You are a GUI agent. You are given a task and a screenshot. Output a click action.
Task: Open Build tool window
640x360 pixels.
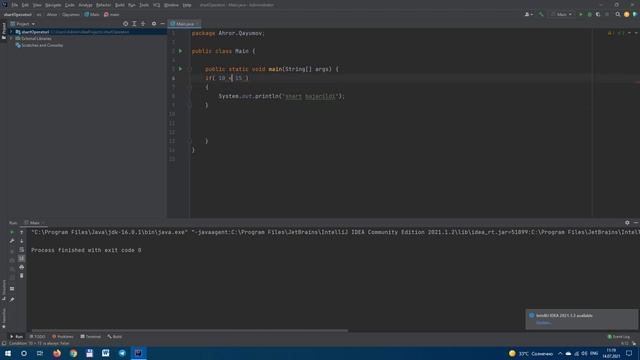pyautogui.click(x=115, y=337)
